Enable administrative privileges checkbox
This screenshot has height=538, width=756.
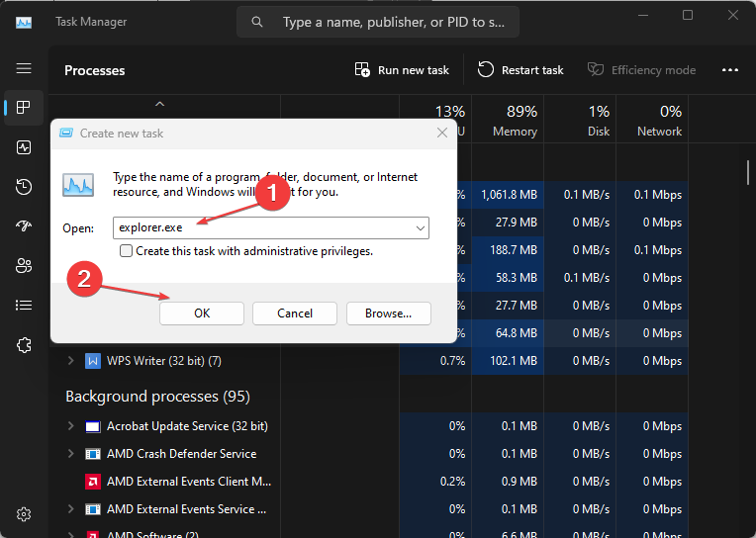pyautogui.click(x=126, y=250)
